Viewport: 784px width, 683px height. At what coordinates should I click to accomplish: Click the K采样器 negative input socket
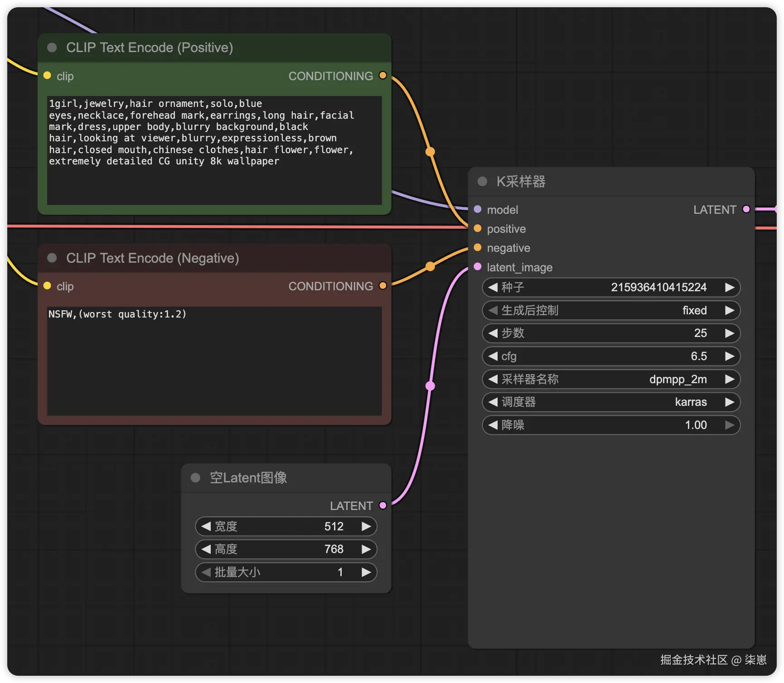click(477, 247)
